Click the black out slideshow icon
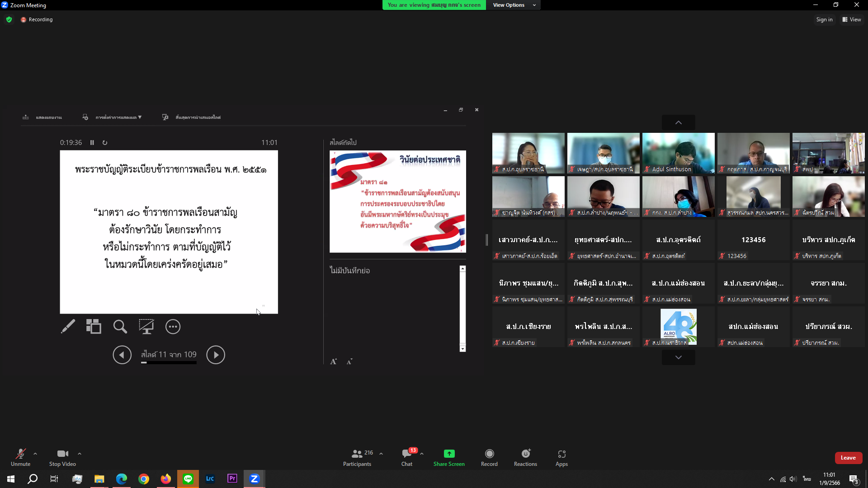Image resolution: width=868 pixels, height=488 pixels. 146,327
